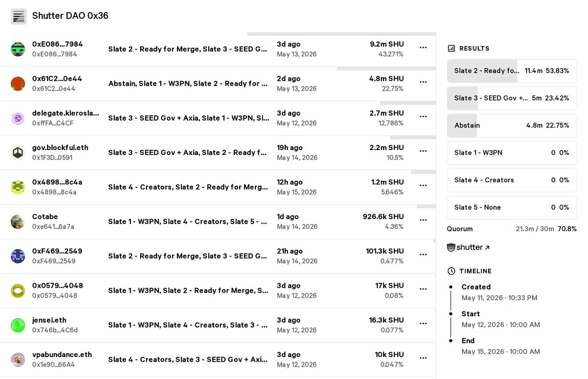
Task: Open options menu for delegate.kleroslabs voter
Action: pos(423,116)
